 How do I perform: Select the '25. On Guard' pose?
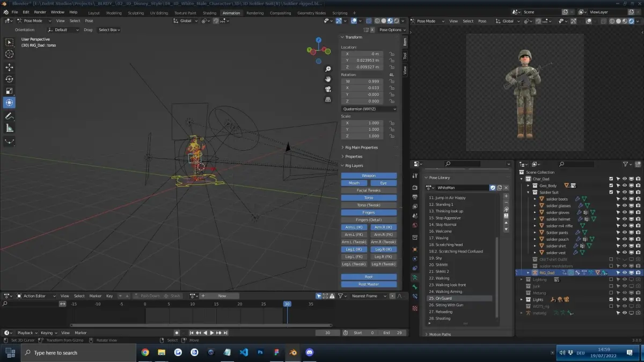pos(459,298)
